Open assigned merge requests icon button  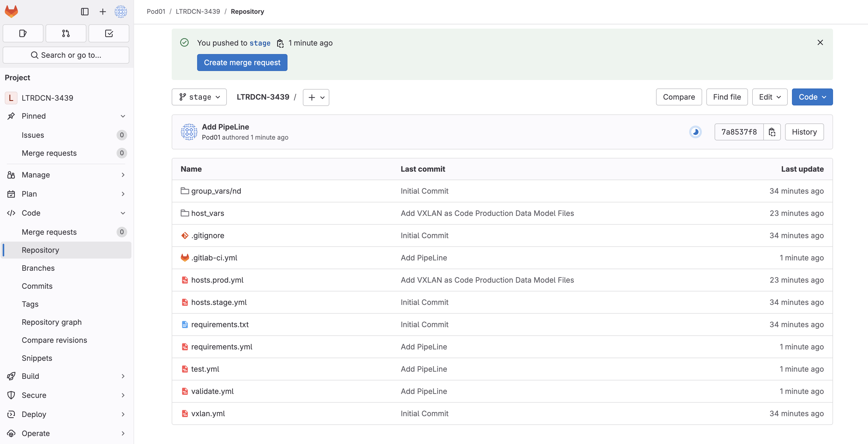point(66,33)
